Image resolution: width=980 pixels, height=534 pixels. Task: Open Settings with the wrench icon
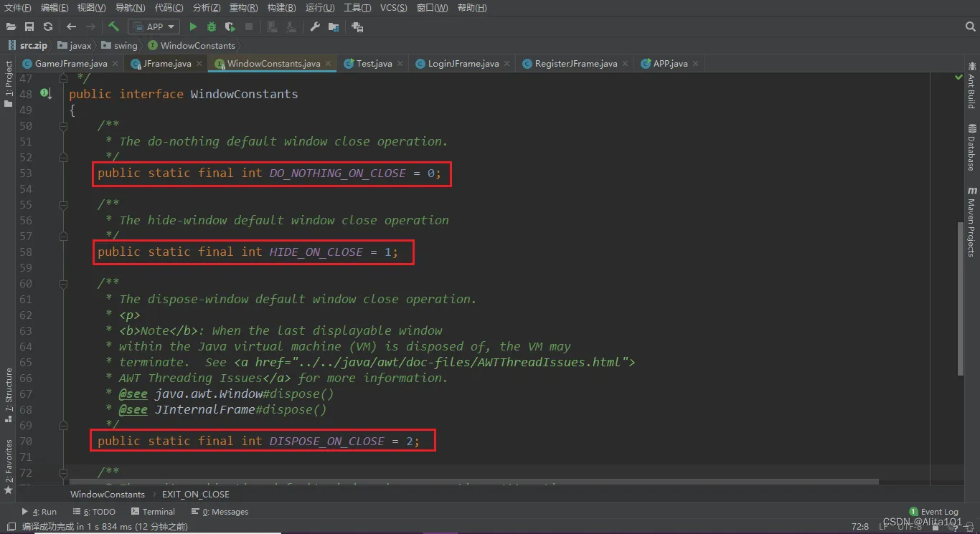pyautogui.click(x=315, y=27)
